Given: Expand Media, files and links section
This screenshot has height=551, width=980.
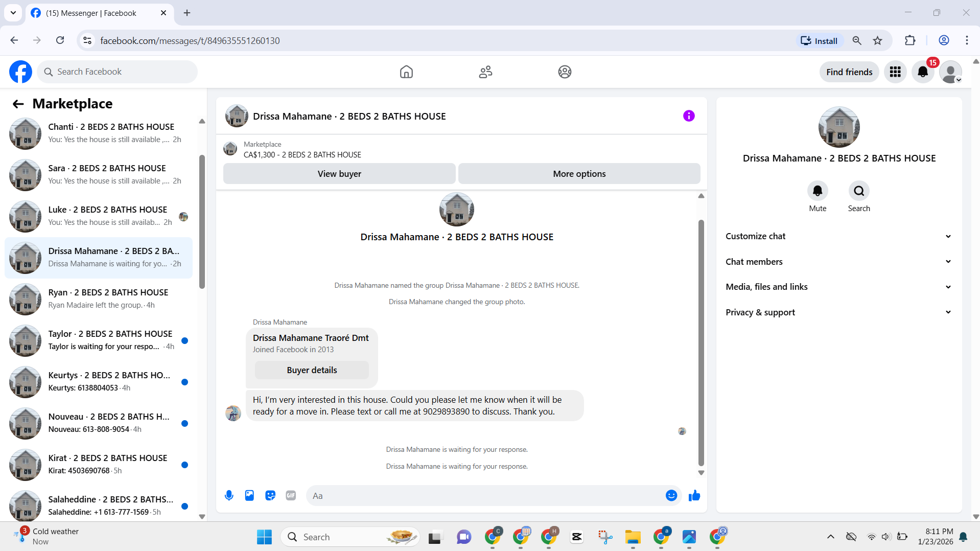Looking at the screenshot, I should [838, 287].
